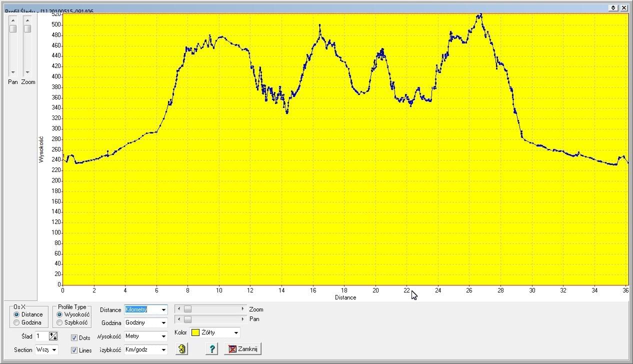This screenshot has height=364, width=633.
Task: Expand the Wysokość units dropdown showing Metry
Action: 163,336
